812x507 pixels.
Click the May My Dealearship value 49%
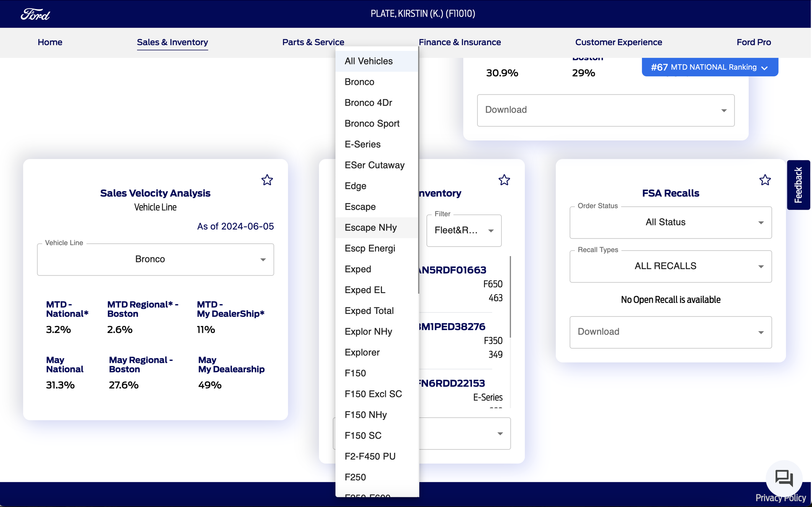(210, 385)
